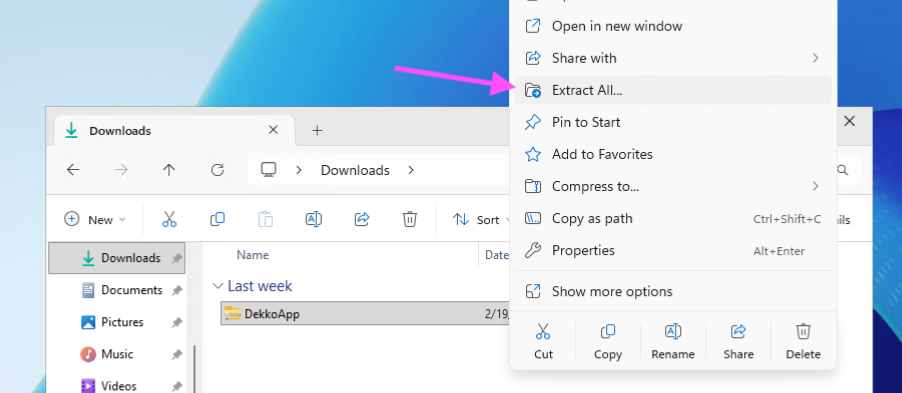Open the Compress to submenu
The width and height of the screenshot is (902, 393).
coord(672,186)
